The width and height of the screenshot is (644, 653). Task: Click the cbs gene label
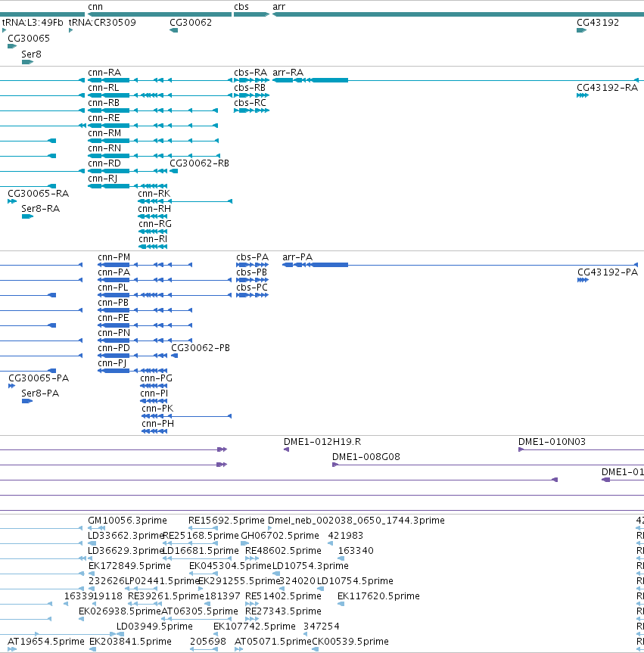(x=241, y=7)
